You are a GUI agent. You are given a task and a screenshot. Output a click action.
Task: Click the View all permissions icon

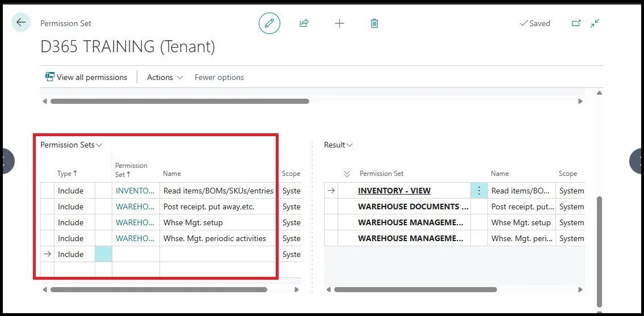tap(50, 77)
